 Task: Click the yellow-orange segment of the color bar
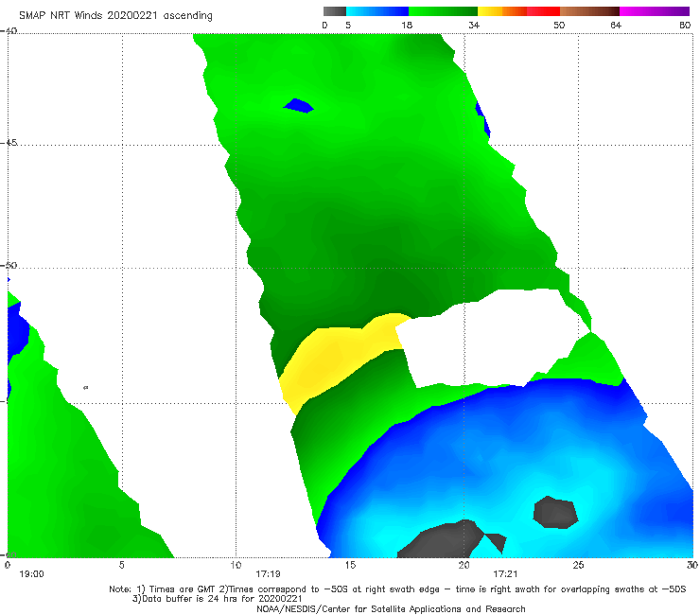502,11
